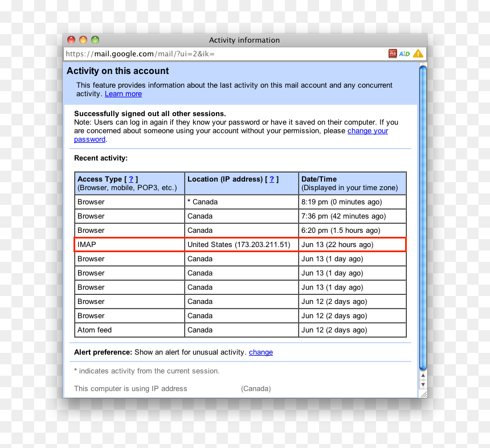Screen dimensions: 490x448
Task: Click the yellow warning triangle icon
Action: tap(418, 54)
